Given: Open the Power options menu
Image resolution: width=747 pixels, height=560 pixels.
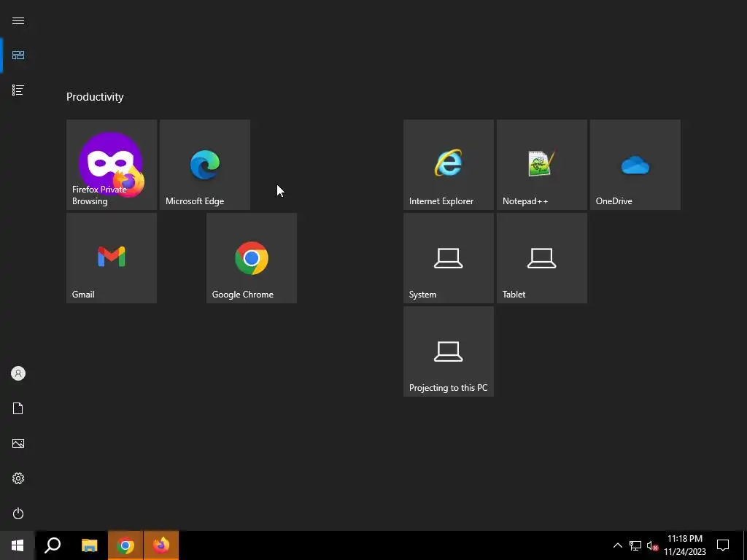Looking at the screenshot, I should pyautogui.click(x=18, y=513).
